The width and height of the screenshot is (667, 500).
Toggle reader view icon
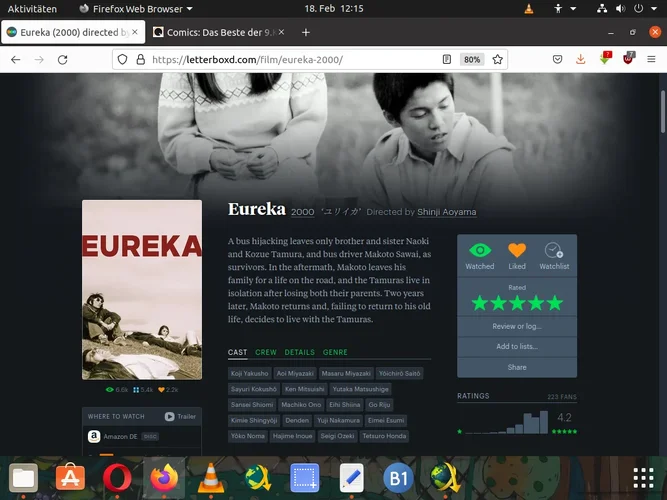447,60
